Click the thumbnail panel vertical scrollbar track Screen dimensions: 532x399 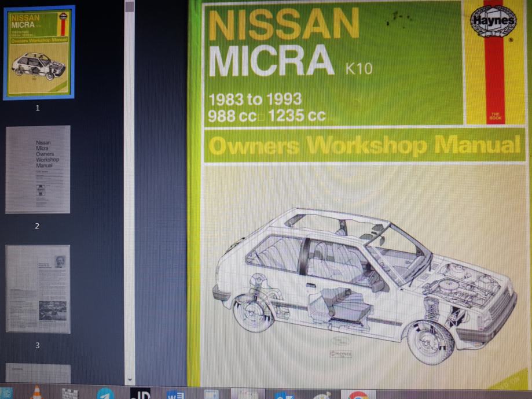[x=129, y=193]
